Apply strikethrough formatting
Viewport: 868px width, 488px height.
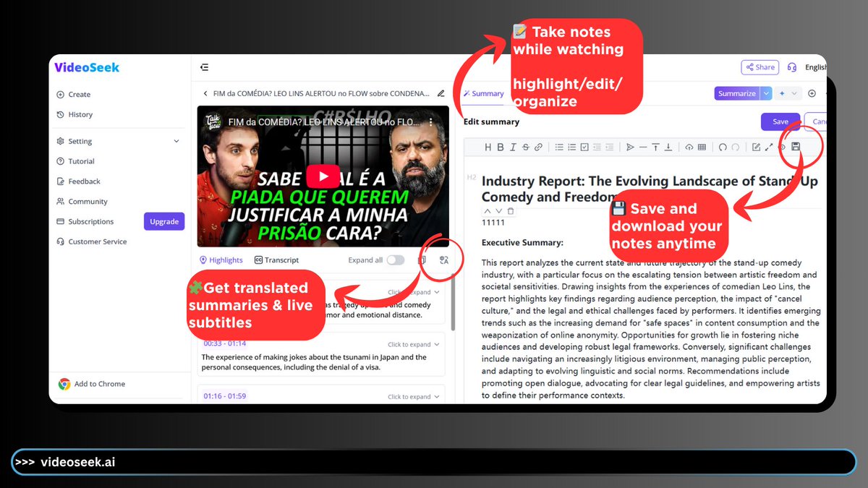tap(526, 147)
